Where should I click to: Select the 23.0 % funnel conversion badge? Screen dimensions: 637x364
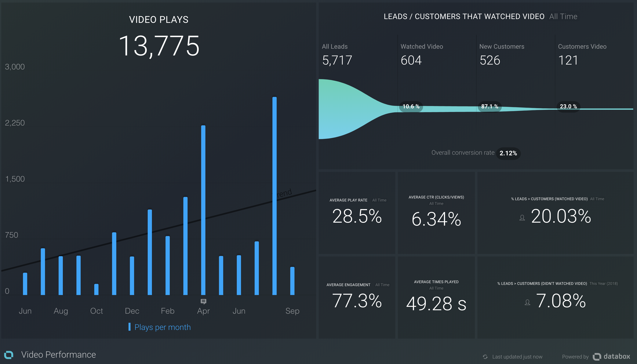pos(568,106)
